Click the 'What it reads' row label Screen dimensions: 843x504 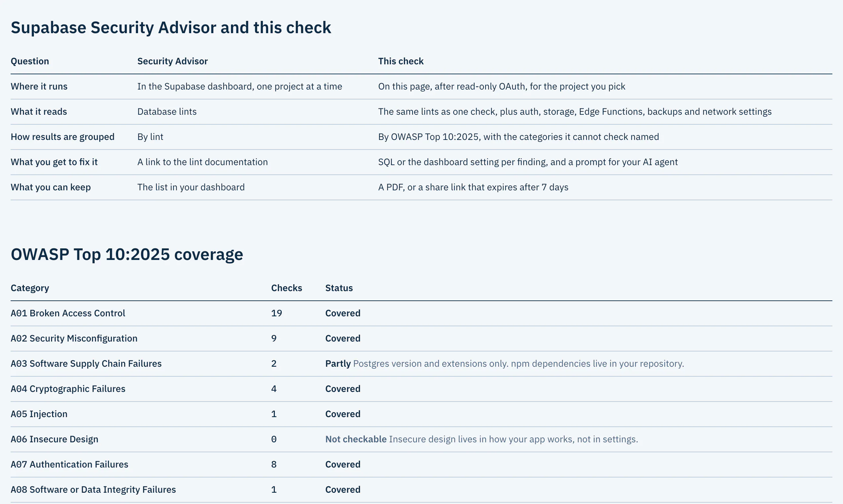point(39,111)
